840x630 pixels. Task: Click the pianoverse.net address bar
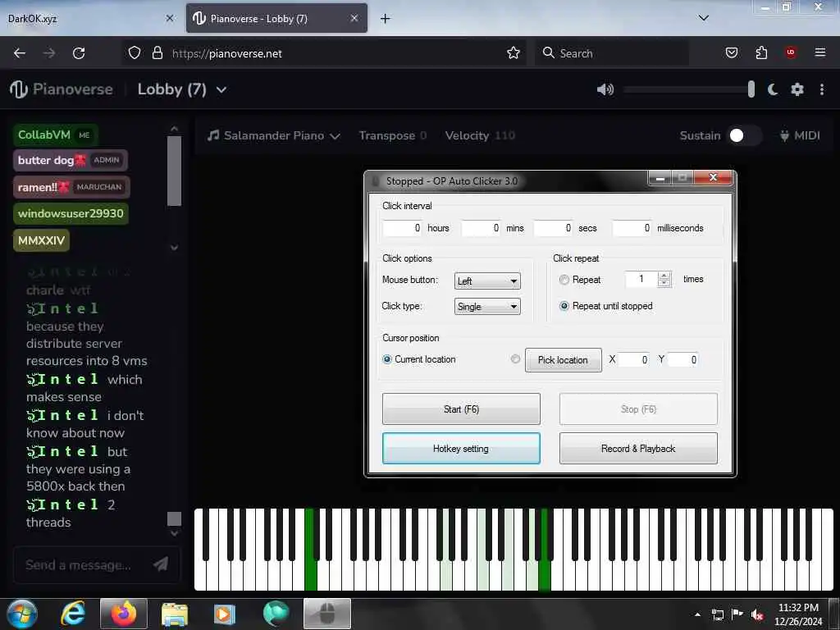(x=323, y=53)
